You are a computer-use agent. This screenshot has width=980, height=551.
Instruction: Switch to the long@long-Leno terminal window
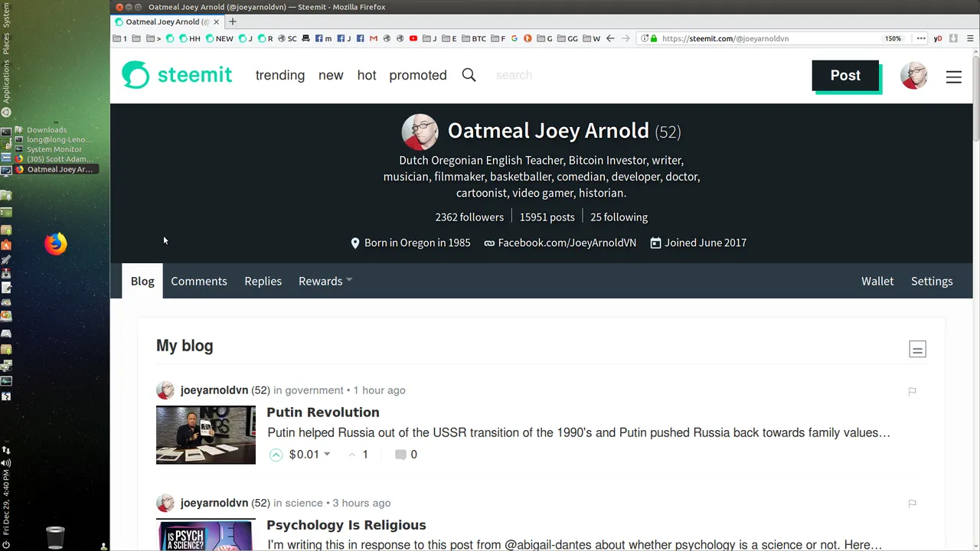pos(54,140)
